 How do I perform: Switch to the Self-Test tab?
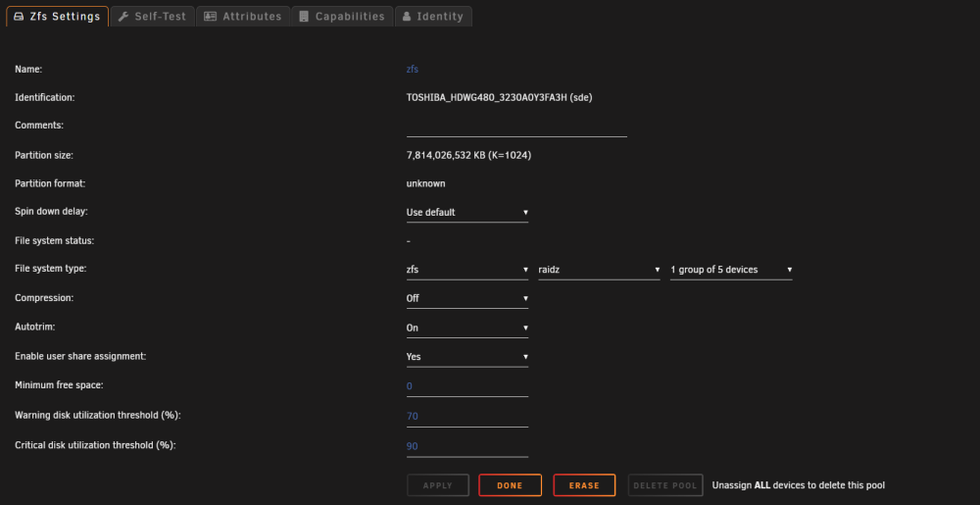[153, 17]
